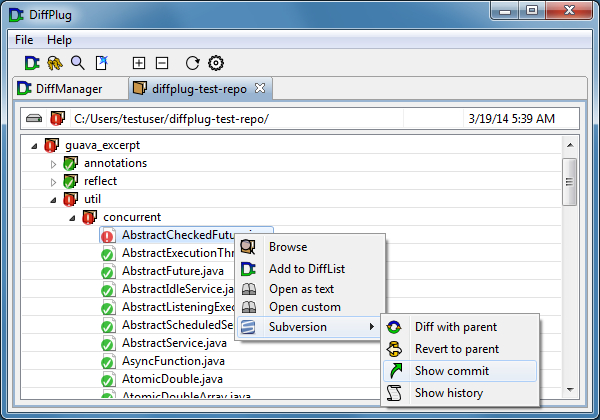Open settings via the gear icon
Image resolution: width=600 pixels, height=420 pixels.
(216, 63)
